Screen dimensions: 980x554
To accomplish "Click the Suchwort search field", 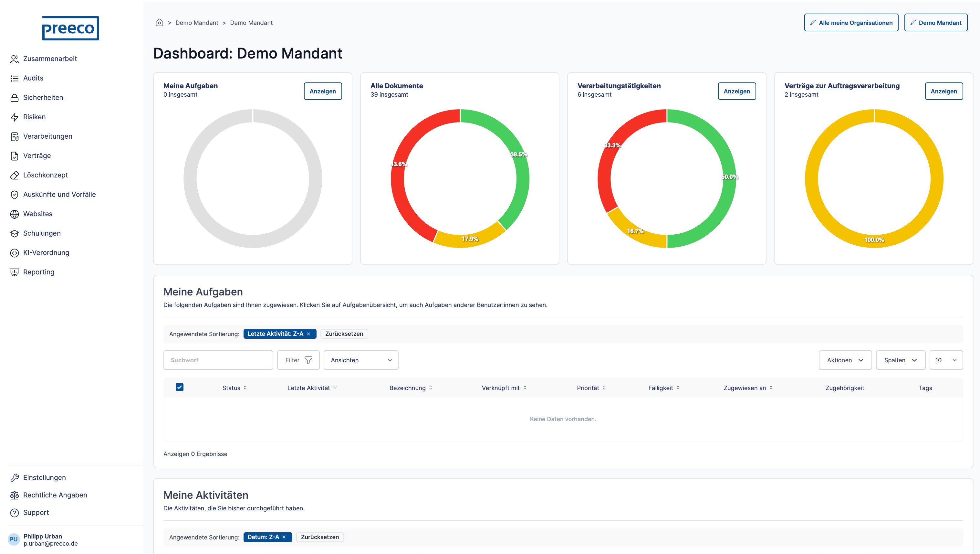I will pos(218,360).
